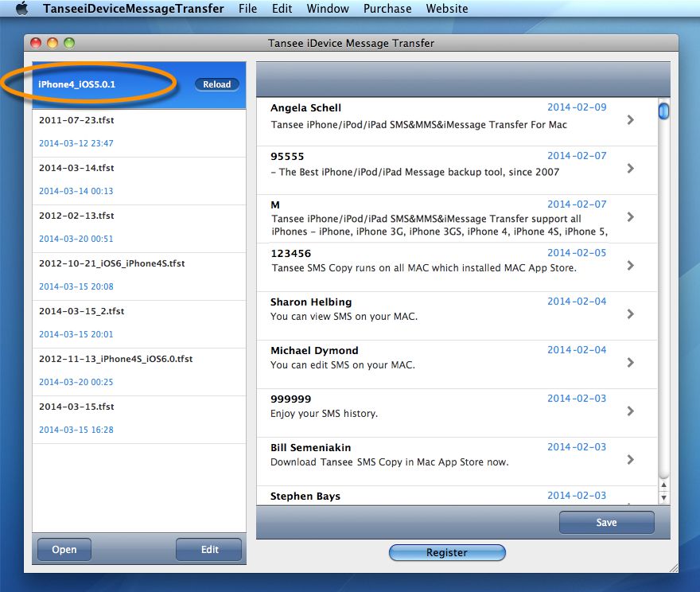Click the timestamp 2014-03-20 00:51
This screenshot has width=700, height=592.
pyautogui.click(x=76, y=239)
